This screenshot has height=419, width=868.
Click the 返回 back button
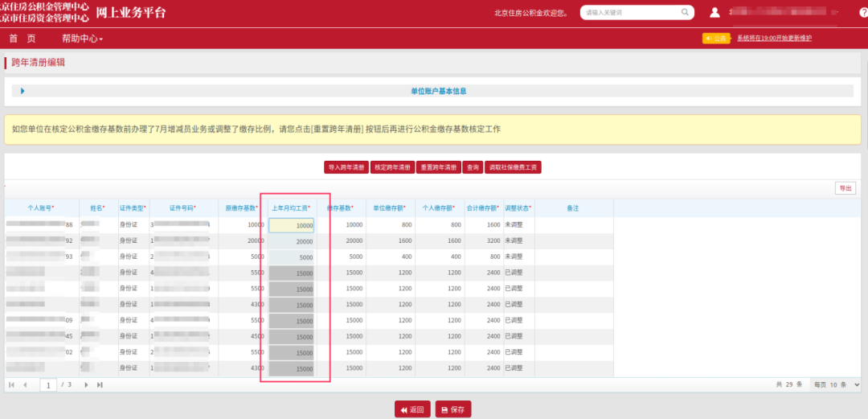click(413, 410)
